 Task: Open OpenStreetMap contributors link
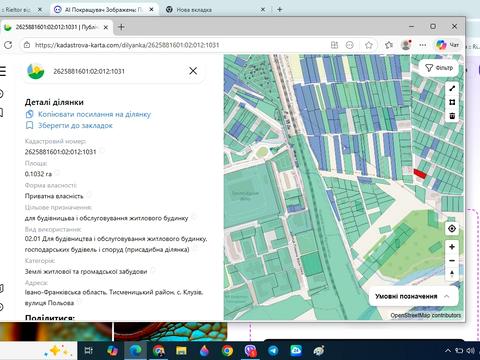click(426, 315)
